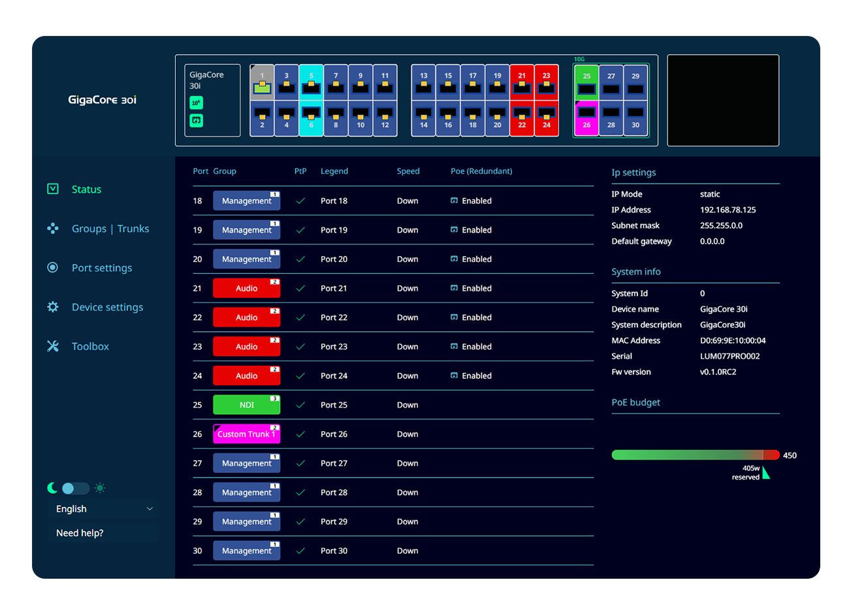The image size is (849, 616).
Task: Toggle PtP checkmark for port 26
Action: click(x=300, y=434)
